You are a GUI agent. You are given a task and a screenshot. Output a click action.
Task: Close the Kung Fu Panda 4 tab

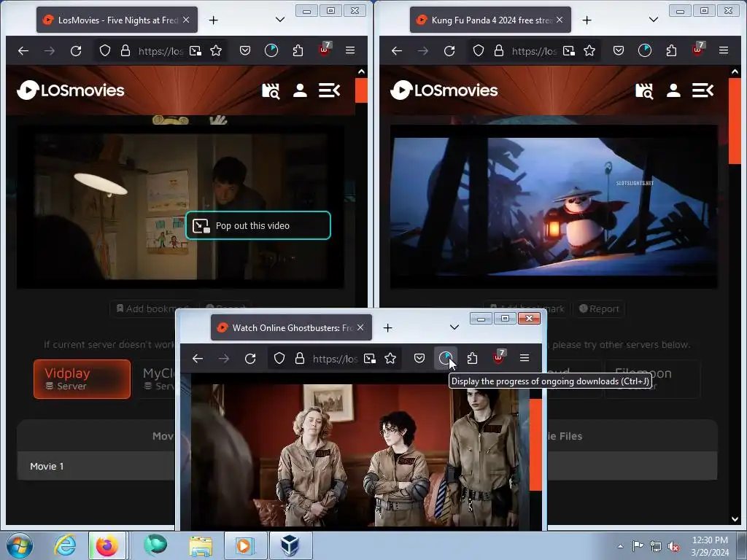(560, 20)
